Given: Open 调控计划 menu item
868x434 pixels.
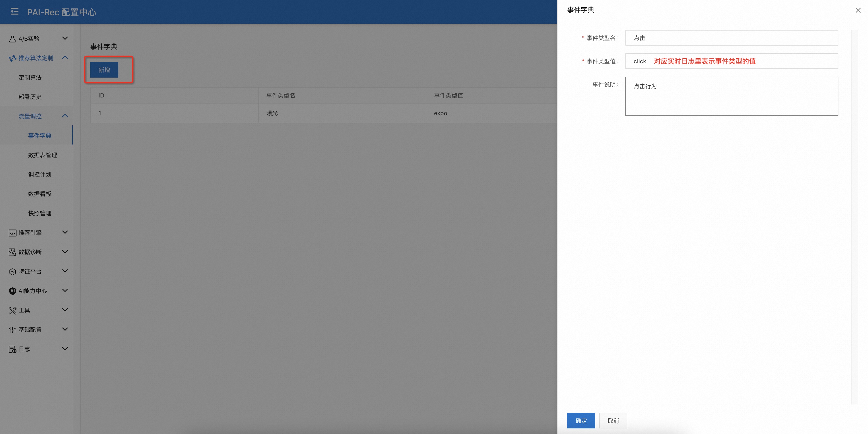Looking at the screenshot, I should point(36,174).
